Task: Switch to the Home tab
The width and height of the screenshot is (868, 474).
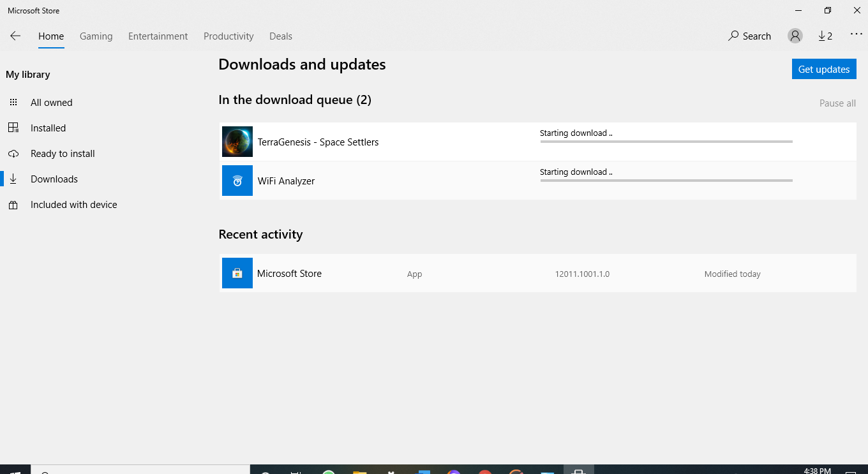Action: (x=51, y=36)
